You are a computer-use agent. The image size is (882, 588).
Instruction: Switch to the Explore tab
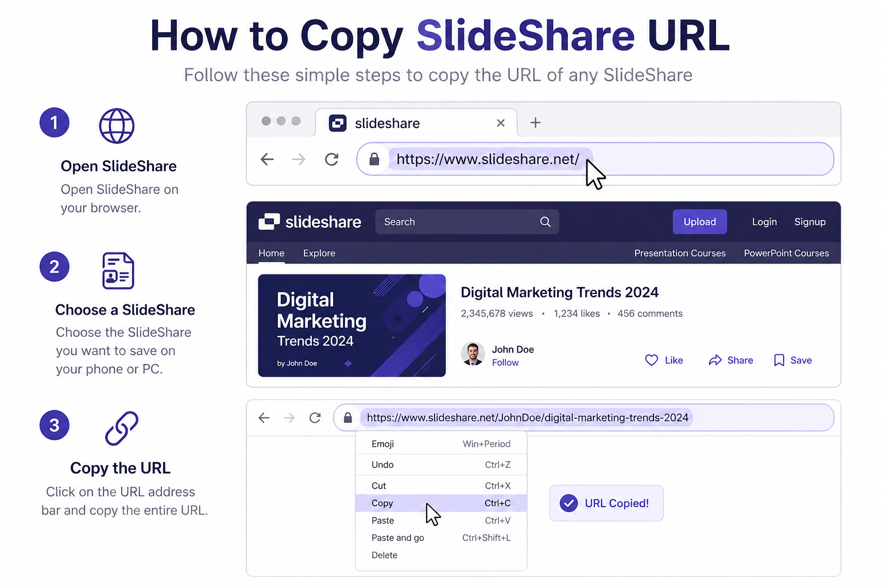(x=319, y=253)
